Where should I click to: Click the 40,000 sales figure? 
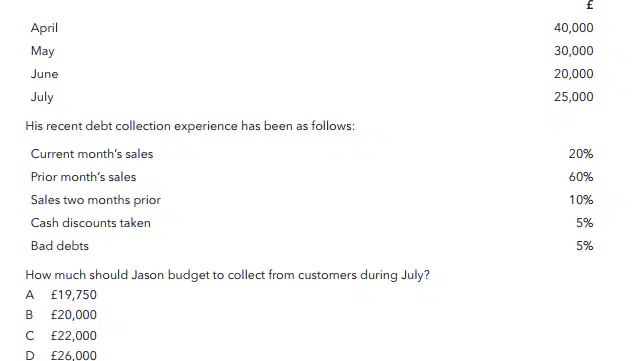[x=573, y=28]
